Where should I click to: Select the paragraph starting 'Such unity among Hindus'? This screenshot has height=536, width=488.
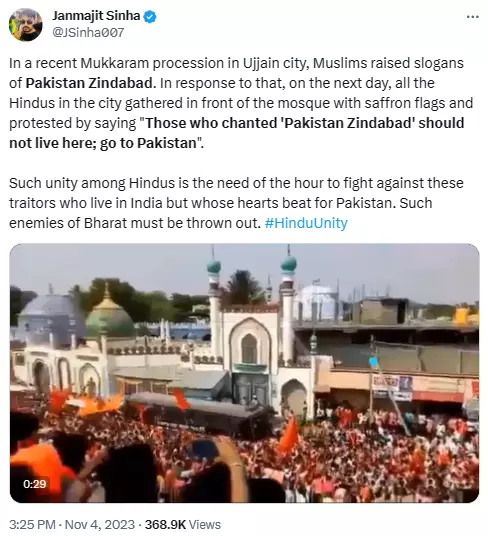pos(236,203)
